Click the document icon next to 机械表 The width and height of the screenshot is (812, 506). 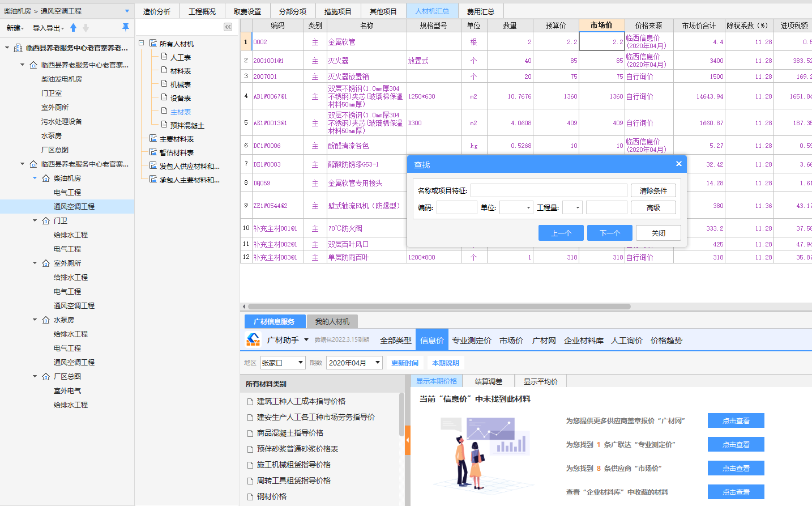tap(164, 84)
